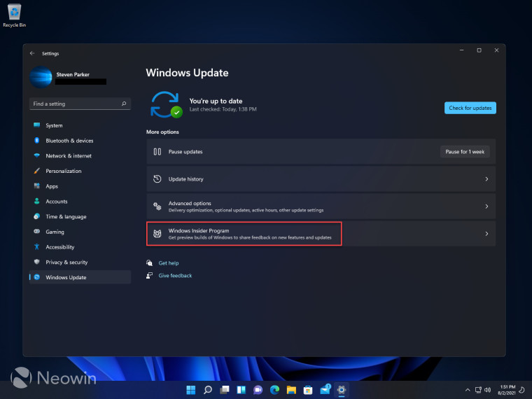Open the Get help link
This screenshot has width=532, height=399.
pyautogui.click(x=169, y=263)
